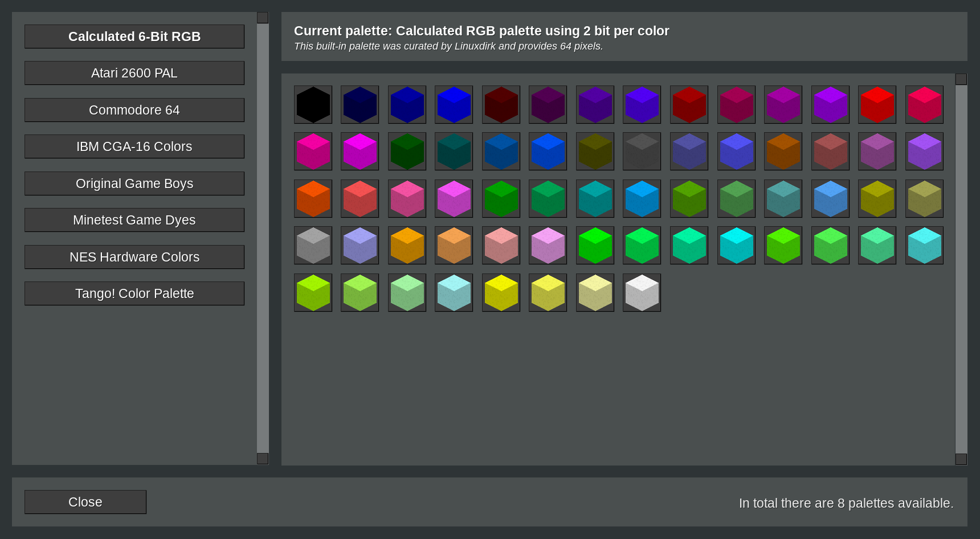
Task: Select the gray cube swatch
Action: pyautogui.click(x=313, y=246)
